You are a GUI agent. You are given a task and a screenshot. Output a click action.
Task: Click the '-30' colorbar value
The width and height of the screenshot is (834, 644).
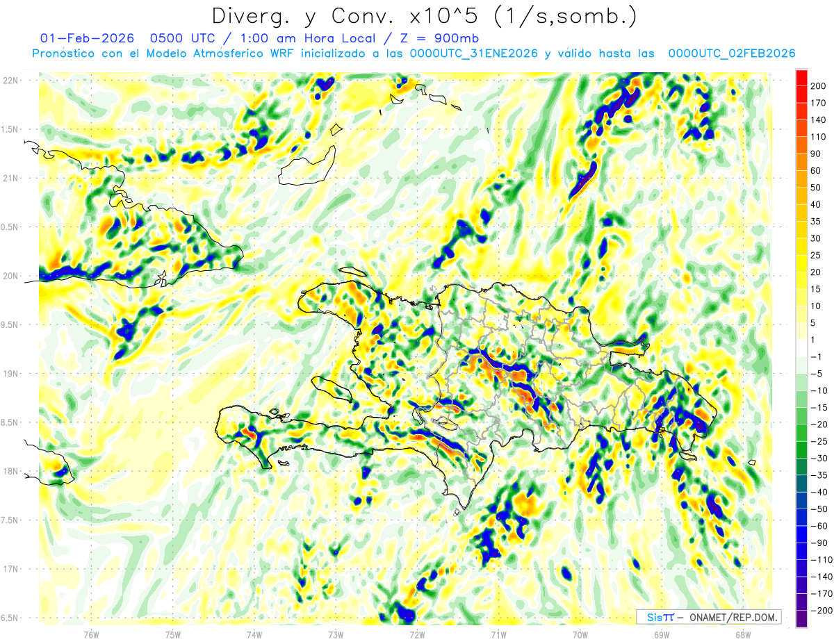(x=819, y=458)
